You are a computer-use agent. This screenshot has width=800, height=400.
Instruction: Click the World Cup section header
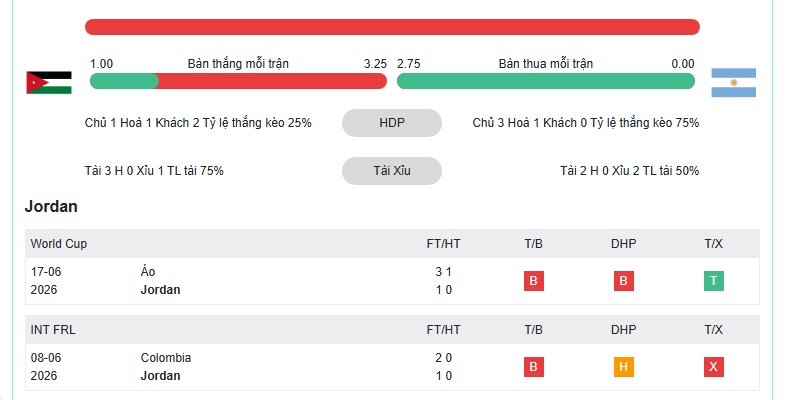(x=392, y=244)
